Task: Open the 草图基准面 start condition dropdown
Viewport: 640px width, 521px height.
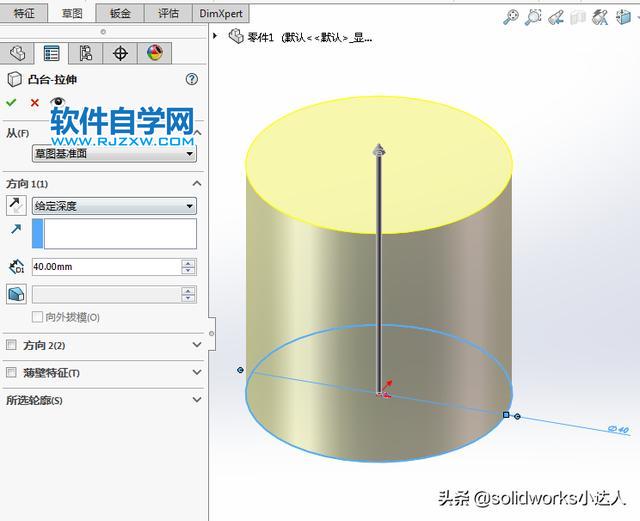Action: point(114,154)
